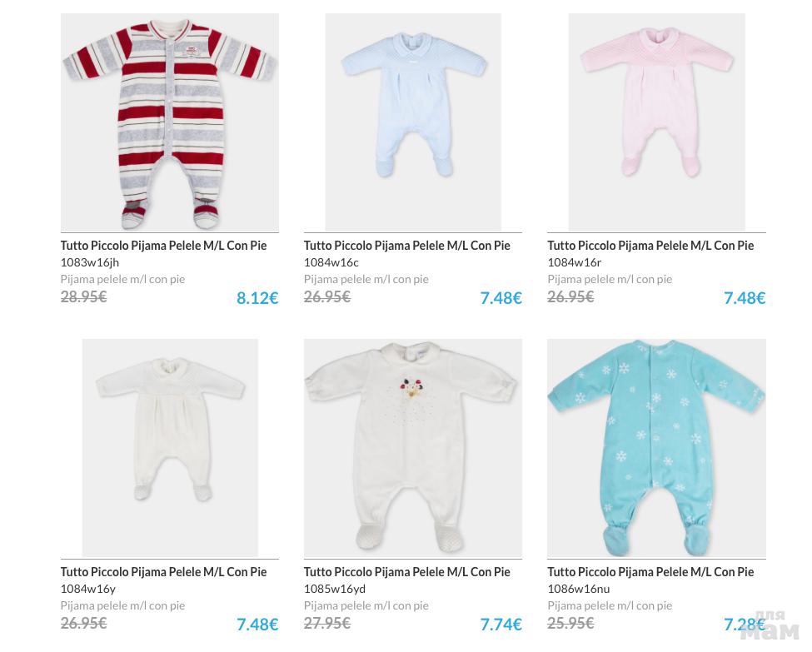Select product title above code 1084w16y

(x=163, y=572)
